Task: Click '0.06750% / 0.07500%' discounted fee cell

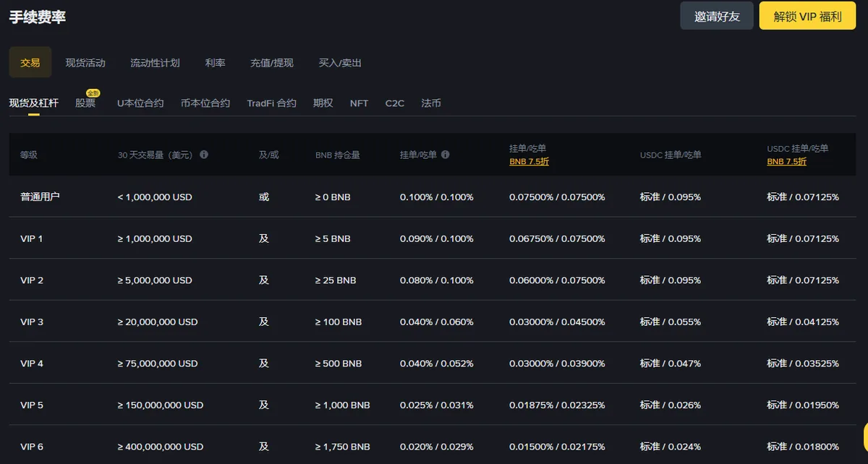Action: coord(557,239)
